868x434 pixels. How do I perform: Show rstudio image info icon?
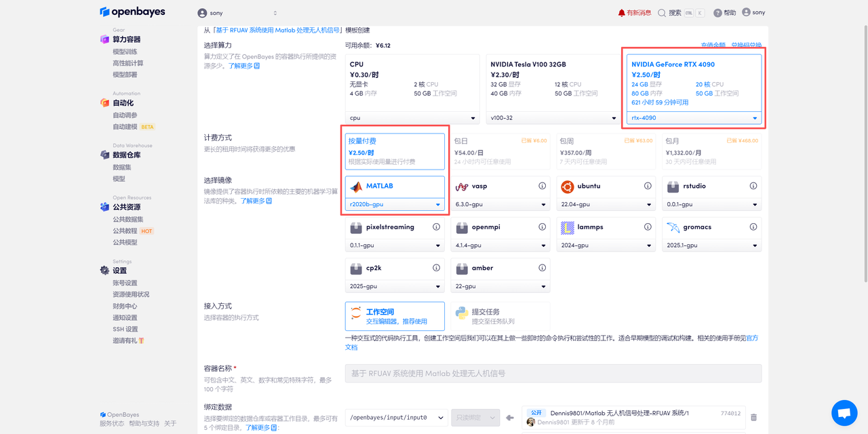[753, 186]
